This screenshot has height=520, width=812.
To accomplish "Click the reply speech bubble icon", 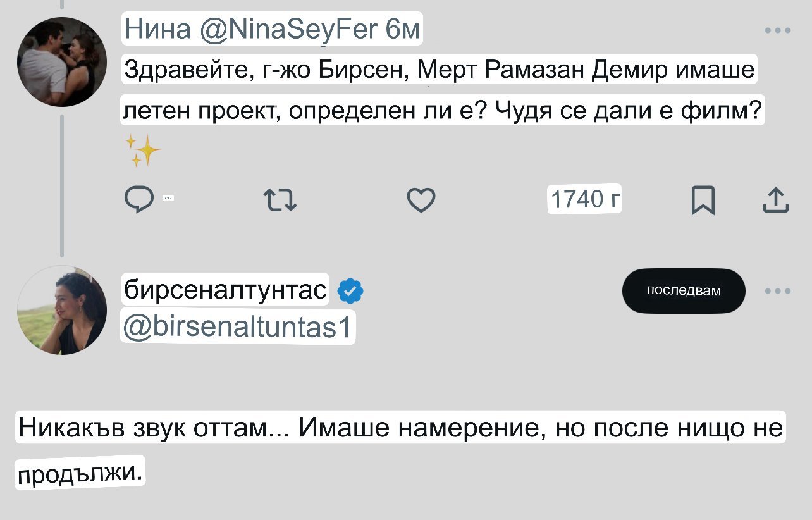I will point(139,200).
